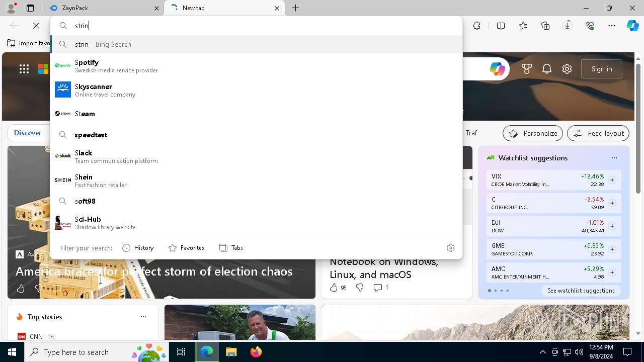Open Browser essentials heart icon

(x=590, y=26)
